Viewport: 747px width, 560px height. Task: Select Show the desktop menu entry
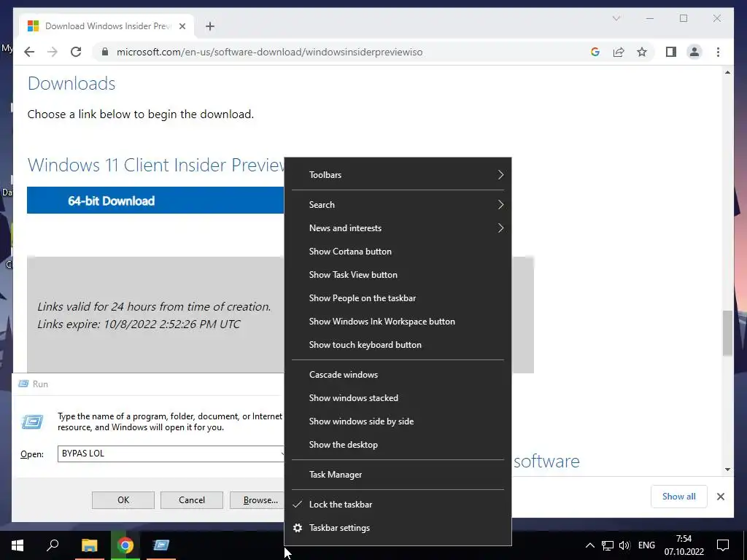[x=398, y=445]
